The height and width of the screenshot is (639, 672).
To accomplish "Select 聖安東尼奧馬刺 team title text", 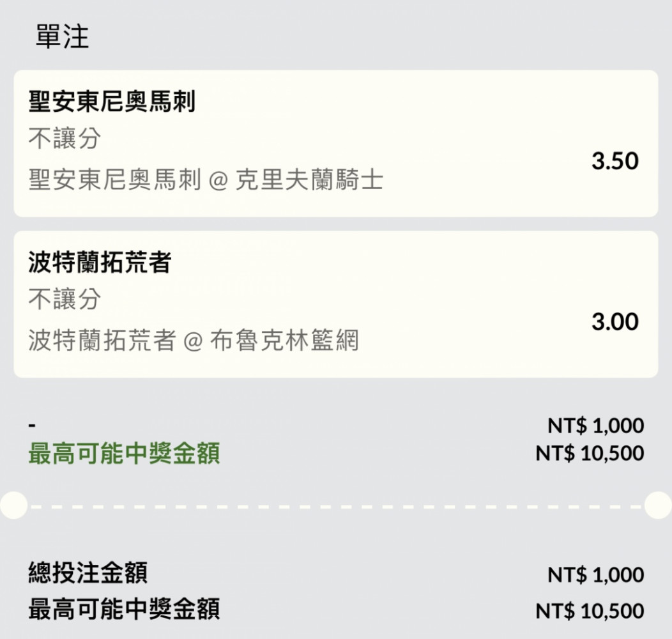I will (x=112, y=101).
